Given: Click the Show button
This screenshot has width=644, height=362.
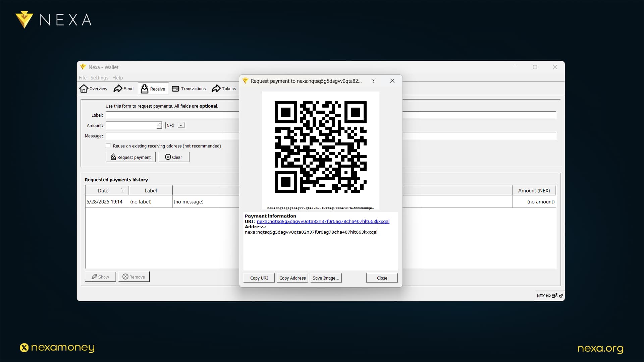Looking at the screenshot, I should [x=100, y=277].
